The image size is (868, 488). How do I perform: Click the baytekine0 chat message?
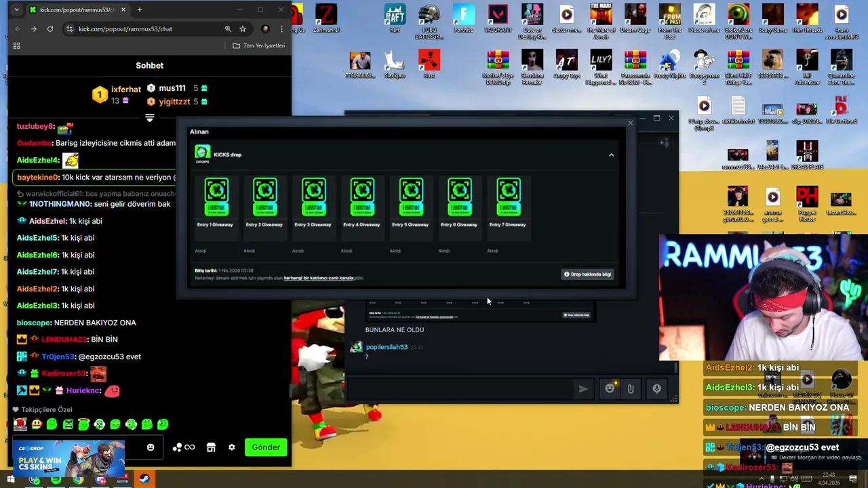point(96,177)
